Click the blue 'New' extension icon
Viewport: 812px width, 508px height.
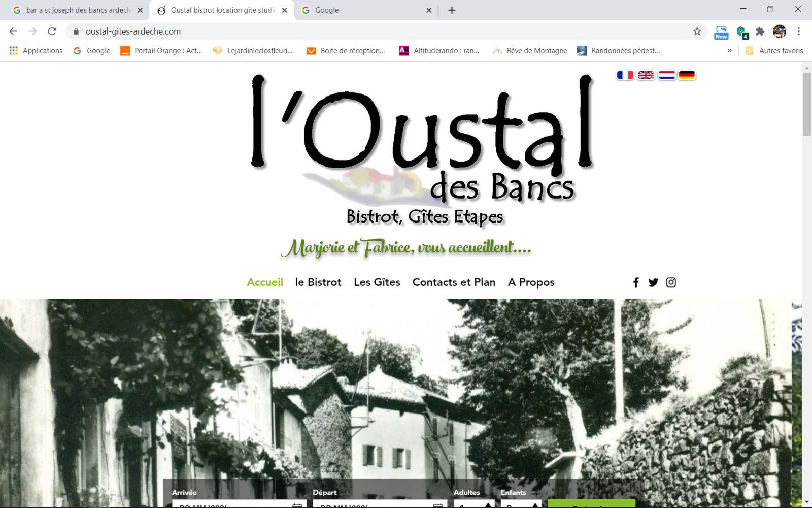(x=721, y=33)
